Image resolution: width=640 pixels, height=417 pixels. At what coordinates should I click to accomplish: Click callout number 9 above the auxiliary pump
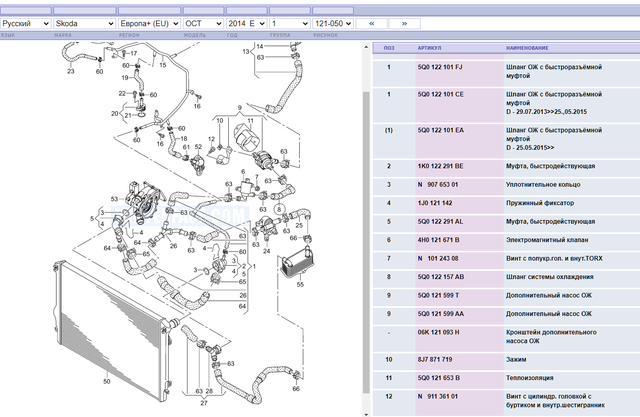[240, 108]
